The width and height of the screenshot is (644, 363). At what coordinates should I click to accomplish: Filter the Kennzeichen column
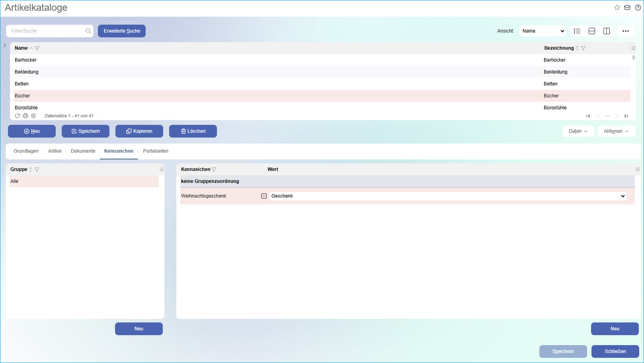pos(214,169)
